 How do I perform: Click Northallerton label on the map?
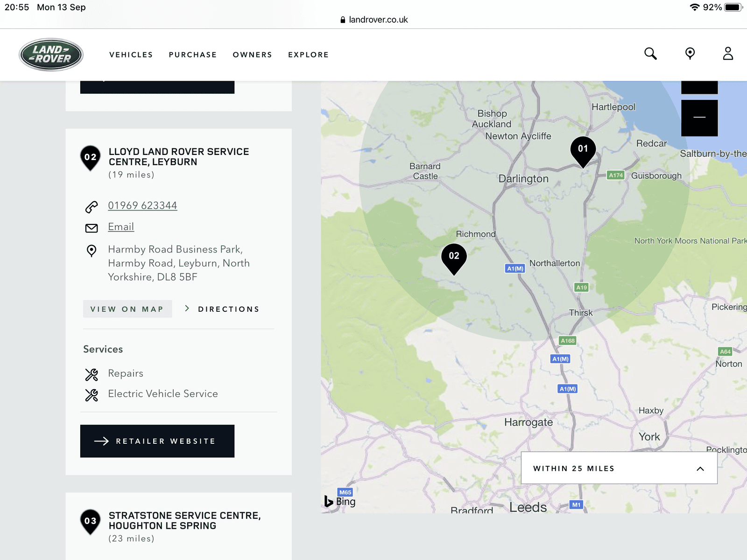(555, 263)
